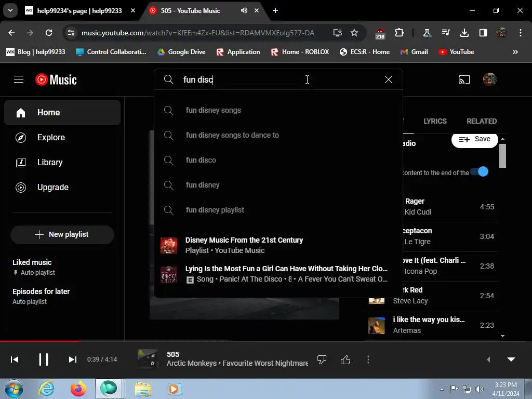532x399 pixels.
Task: Skip to next track
Action: [x=73, y=360]
